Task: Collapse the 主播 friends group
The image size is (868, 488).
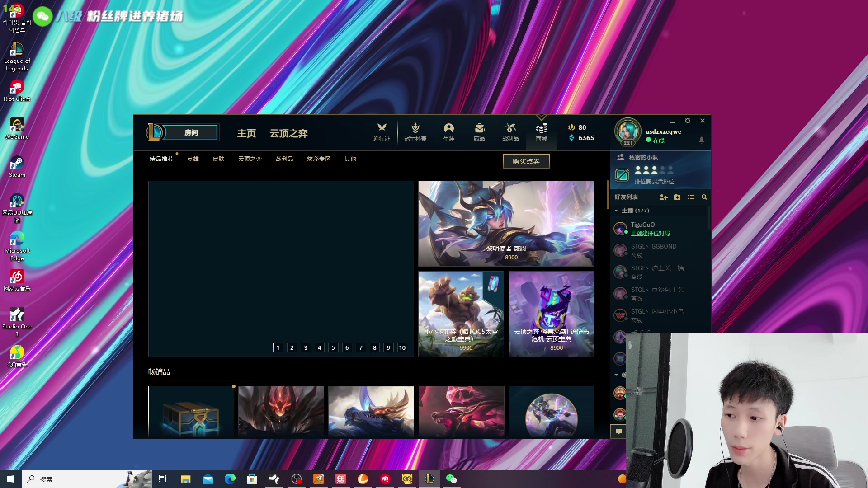Action: click(616, 211)
